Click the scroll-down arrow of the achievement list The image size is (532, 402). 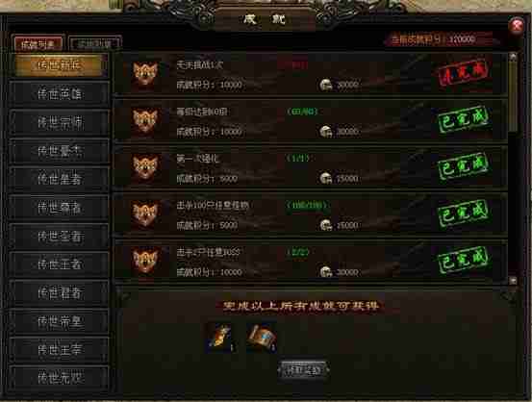click(x=513, y=280)
